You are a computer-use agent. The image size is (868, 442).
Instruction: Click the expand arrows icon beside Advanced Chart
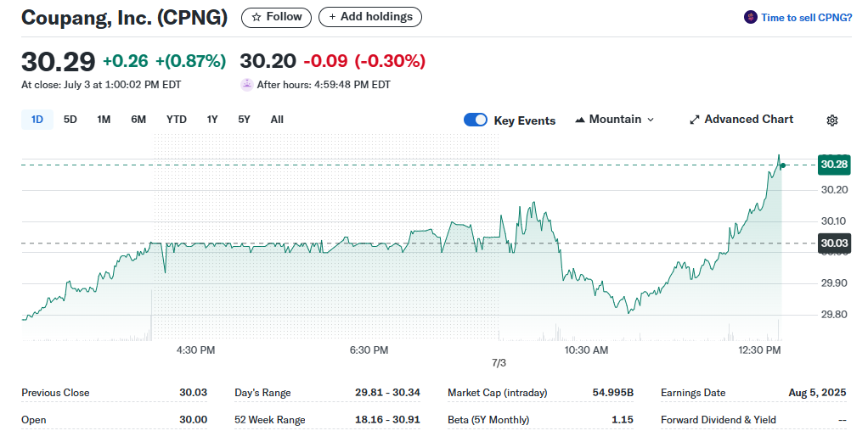pos(694,120)
